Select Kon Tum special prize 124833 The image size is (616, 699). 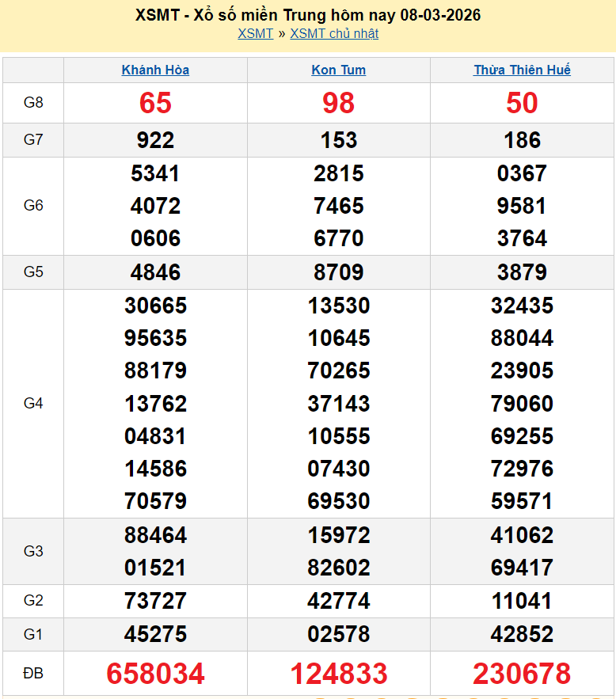pyautogui.click(x=339, y=674)
